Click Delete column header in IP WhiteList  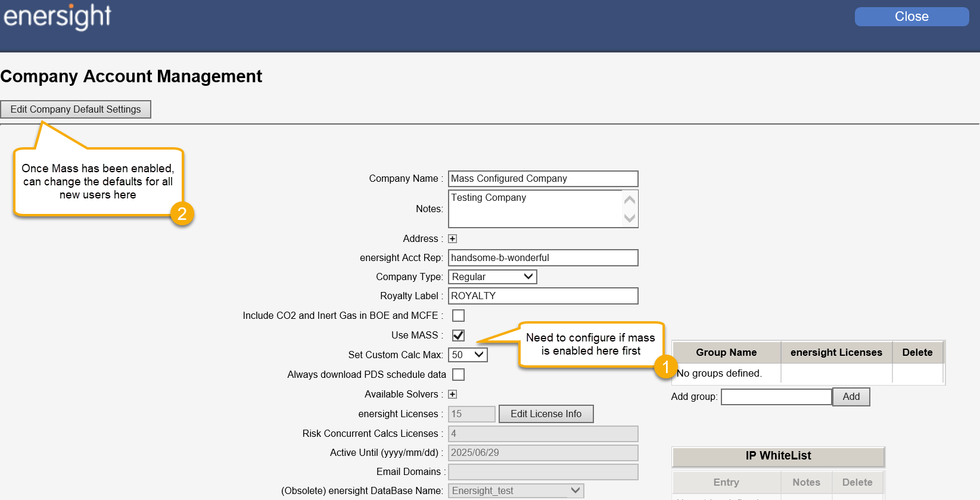857,483
